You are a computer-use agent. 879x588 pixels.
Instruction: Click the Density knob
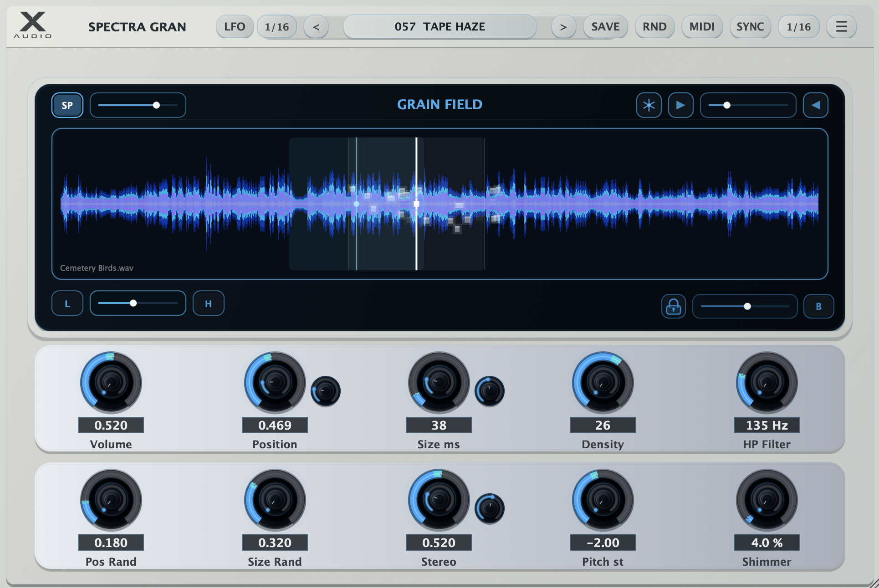click(603, 382)
